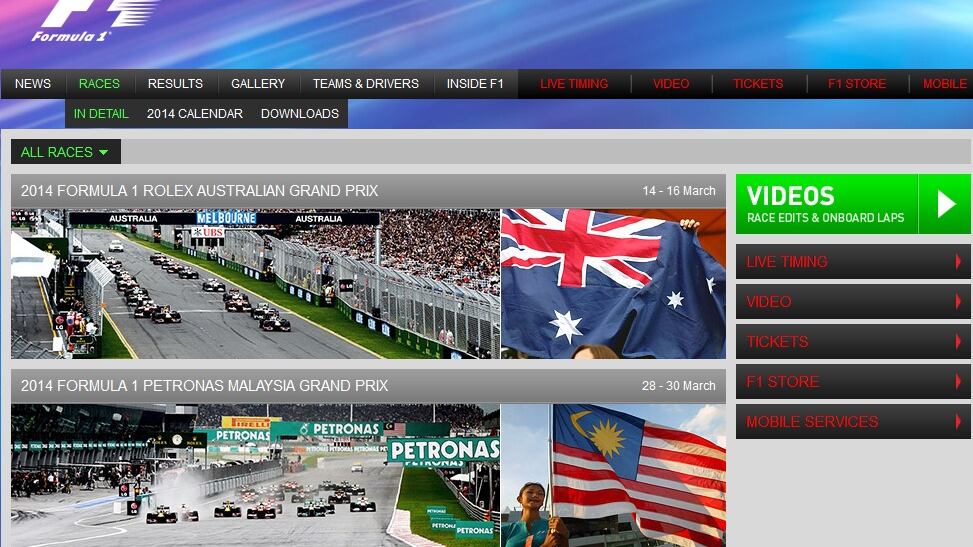Select the IN DETAIL sub-tab

[x=101, y=114]
